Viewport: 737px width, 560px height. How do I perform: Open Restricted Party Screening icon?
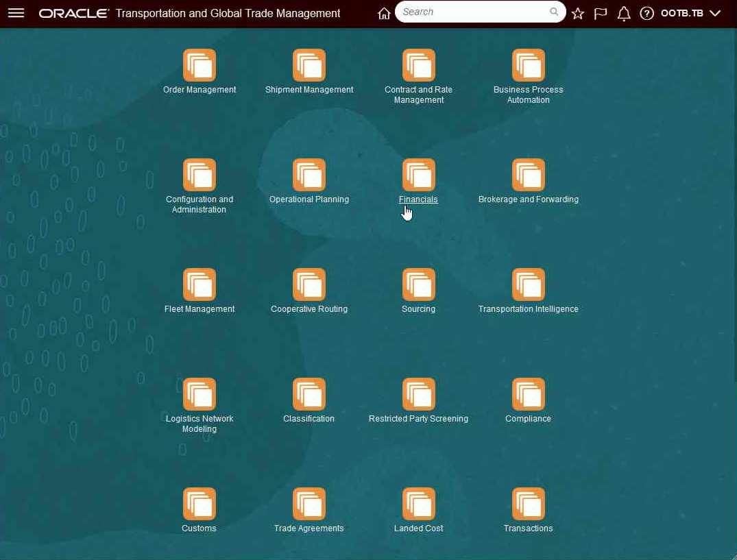click(418, 394)
